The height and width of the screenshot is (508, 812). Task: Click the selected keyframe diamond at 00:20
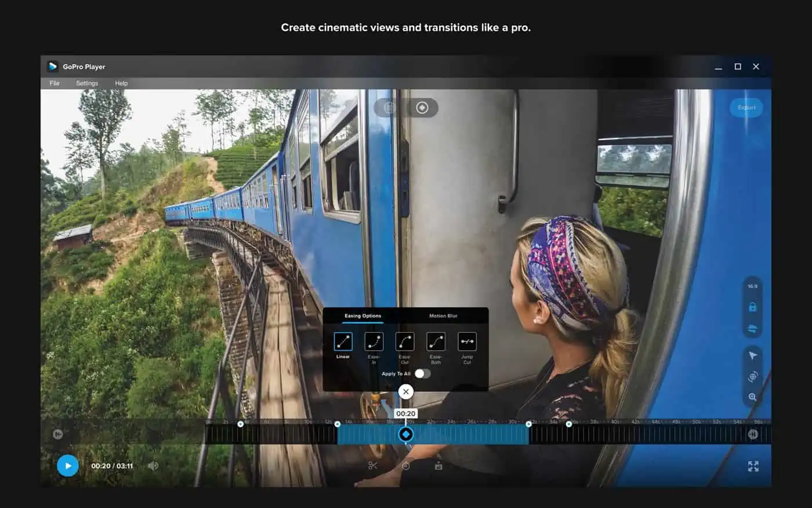[406, 434]
